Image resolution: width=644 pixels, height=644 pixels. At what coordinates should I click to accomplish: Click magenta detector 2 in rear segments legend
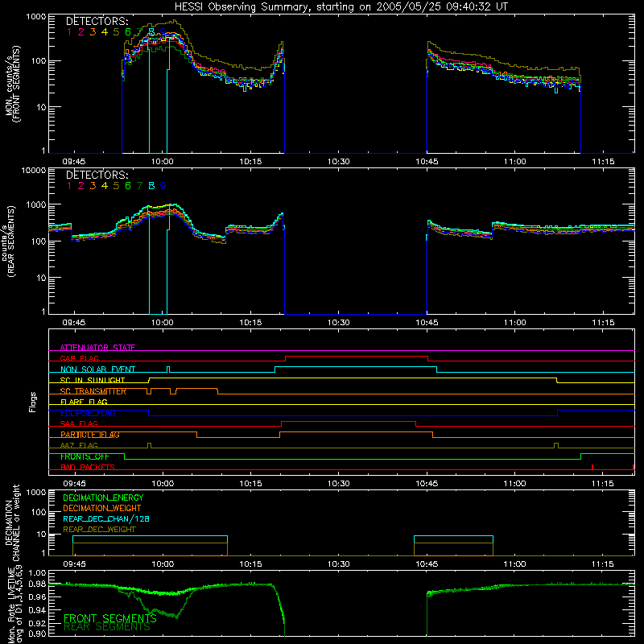(81, 186)
